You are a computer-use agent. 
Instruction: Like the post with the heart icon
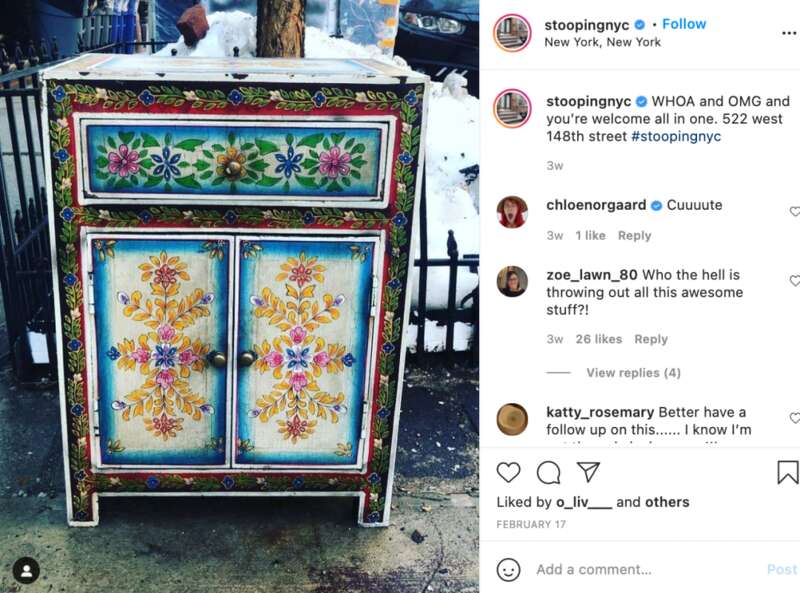point(508,472)
